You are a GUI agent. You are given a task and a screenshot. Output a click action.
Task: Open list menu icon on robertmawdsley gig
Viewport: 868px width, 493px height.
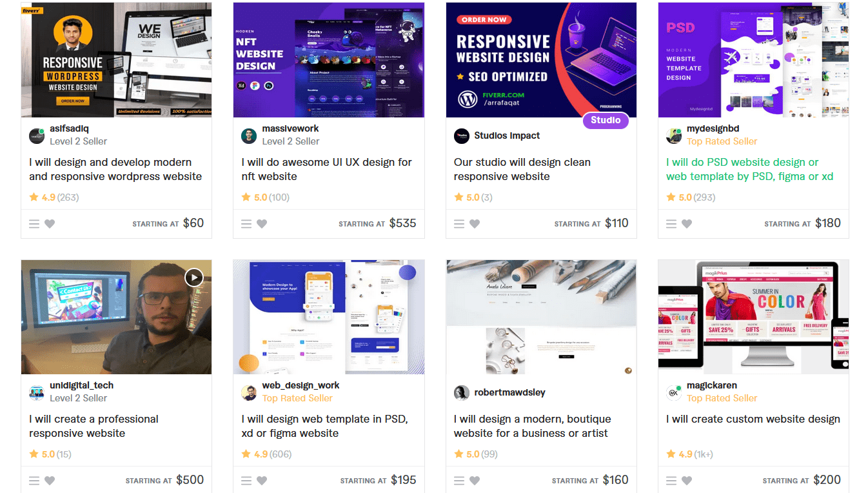coord(459,481)
